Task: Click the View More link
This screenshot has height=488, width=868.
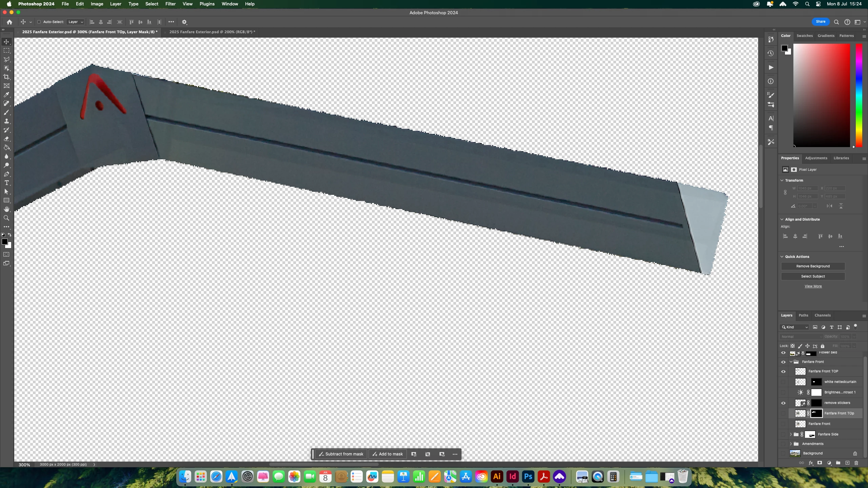Action: coord(813,286)
